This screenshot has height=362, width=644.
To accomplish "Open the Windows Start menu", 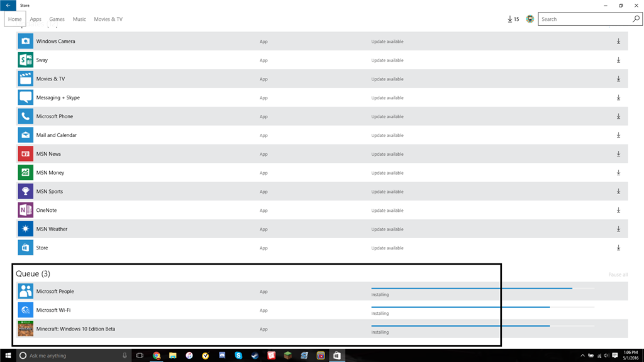I will (8, 356).
